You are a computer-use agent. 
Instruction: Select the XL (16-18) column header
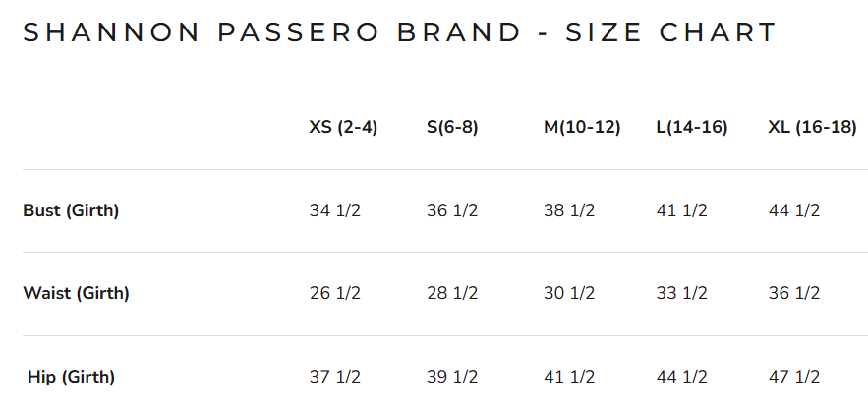[812, 127]
